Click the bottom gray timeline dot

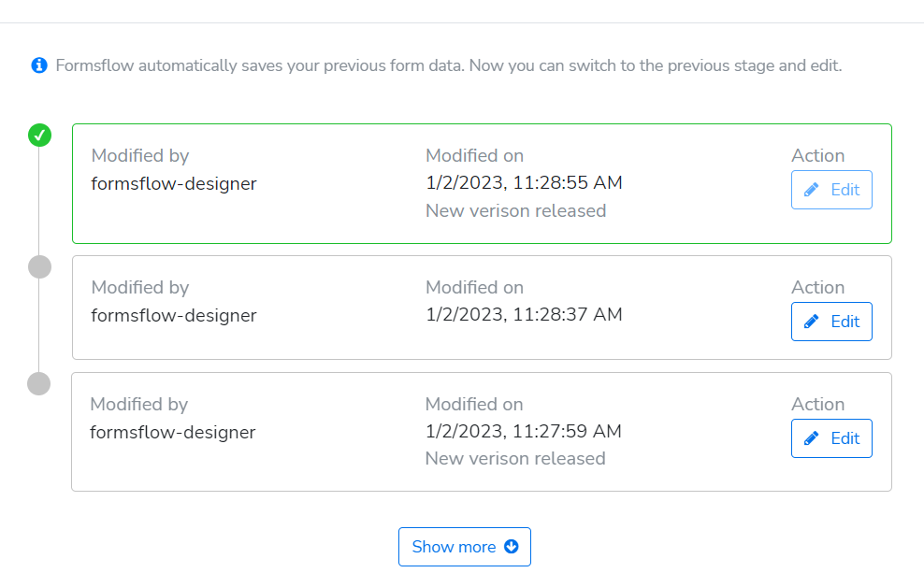point(39,383)
